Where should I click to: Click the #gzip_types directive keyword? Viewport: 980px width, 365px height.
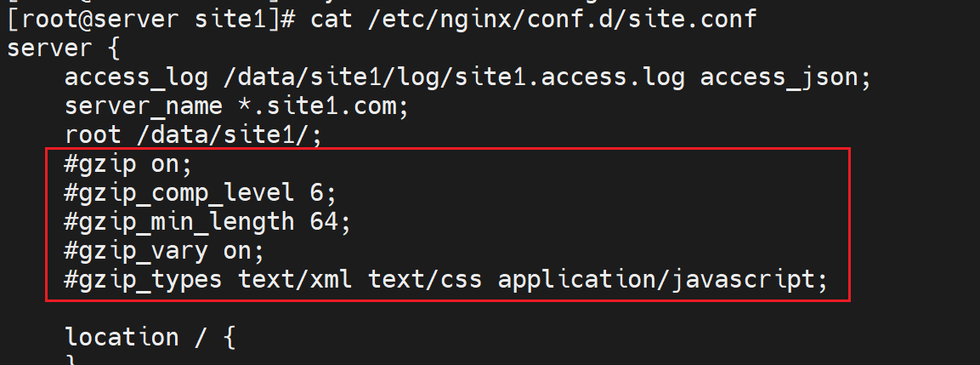[x=143, y=281]
